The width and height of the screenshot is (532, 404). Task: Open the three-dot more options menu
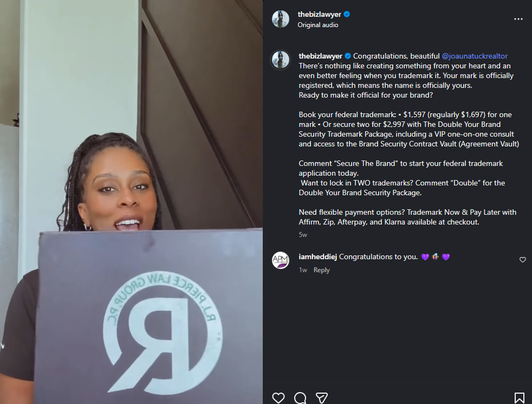point(518,19)
